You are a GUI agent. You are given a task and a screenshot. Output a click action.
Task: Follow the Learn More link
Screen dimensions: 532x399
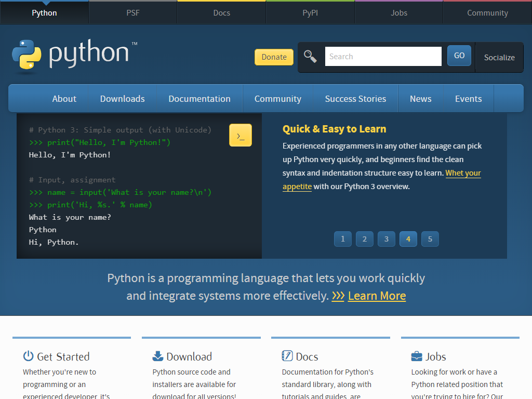377,296
